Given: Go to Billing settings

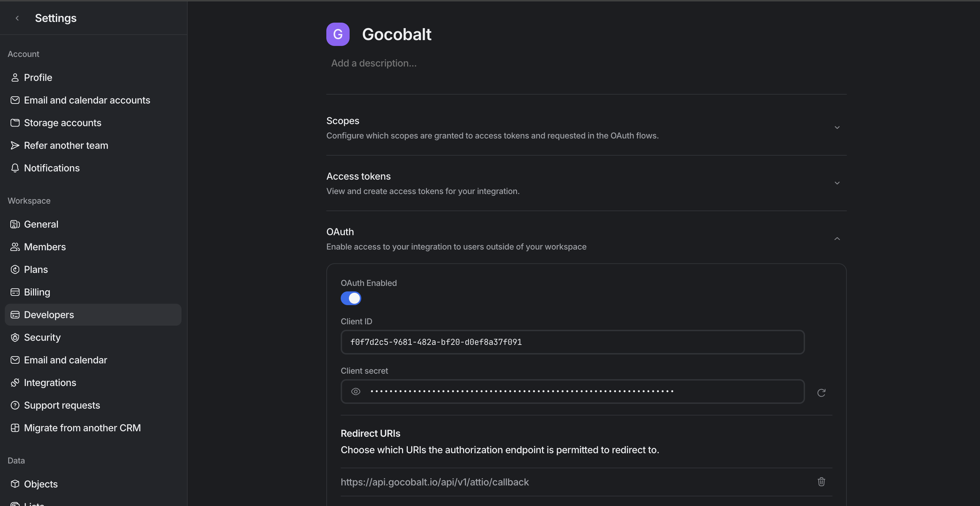Looking at the screenshot, I should click(x=37, y=292).
